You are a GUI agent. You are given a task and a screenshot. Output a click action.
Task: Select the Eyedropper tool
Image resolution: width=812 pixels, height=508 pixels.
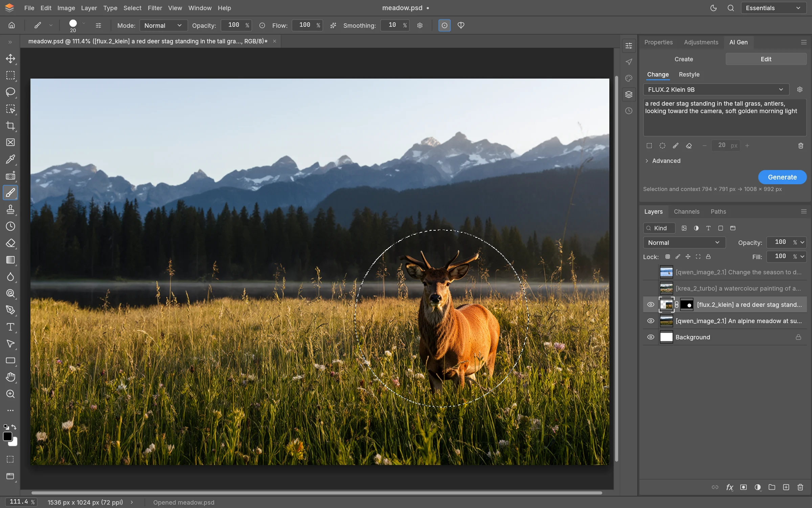[10, 159]
